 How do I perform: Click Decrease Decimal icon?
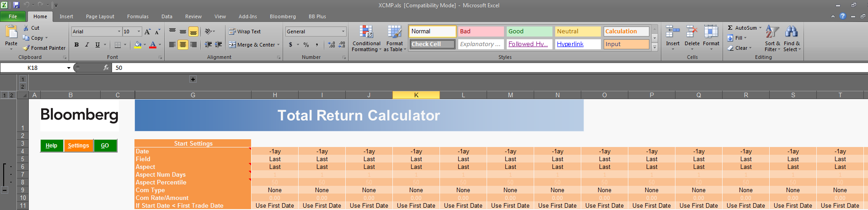(x=342, y=45)
